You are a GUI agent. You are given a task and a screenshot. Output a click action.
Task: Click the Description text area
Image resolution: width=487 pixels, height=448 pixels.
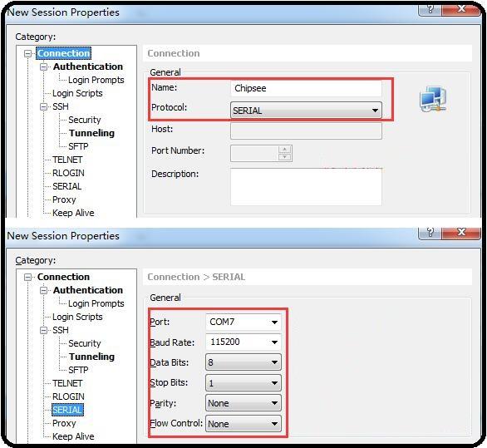pos(306,186)
